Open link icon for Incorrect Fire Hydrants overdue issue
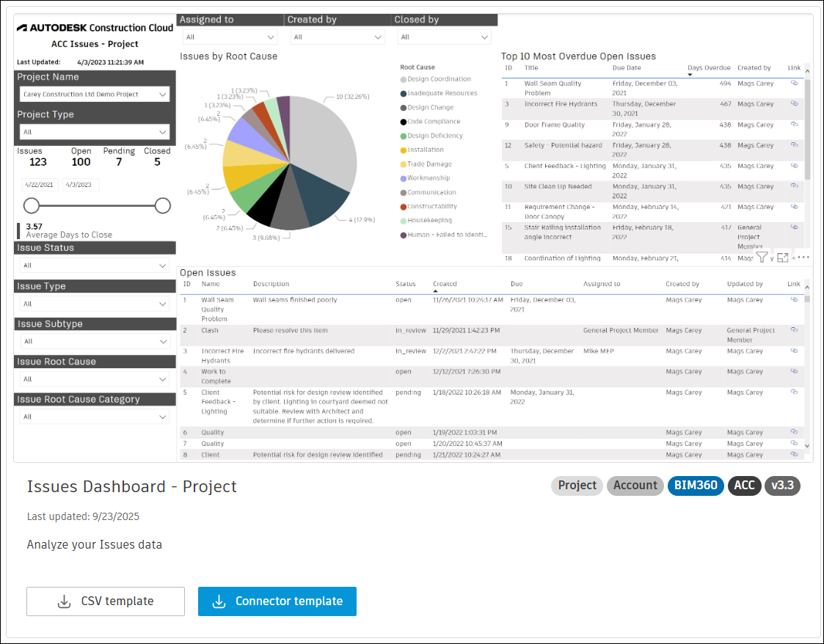The height and width of the screenshot is (644, 824). point(794,103)
